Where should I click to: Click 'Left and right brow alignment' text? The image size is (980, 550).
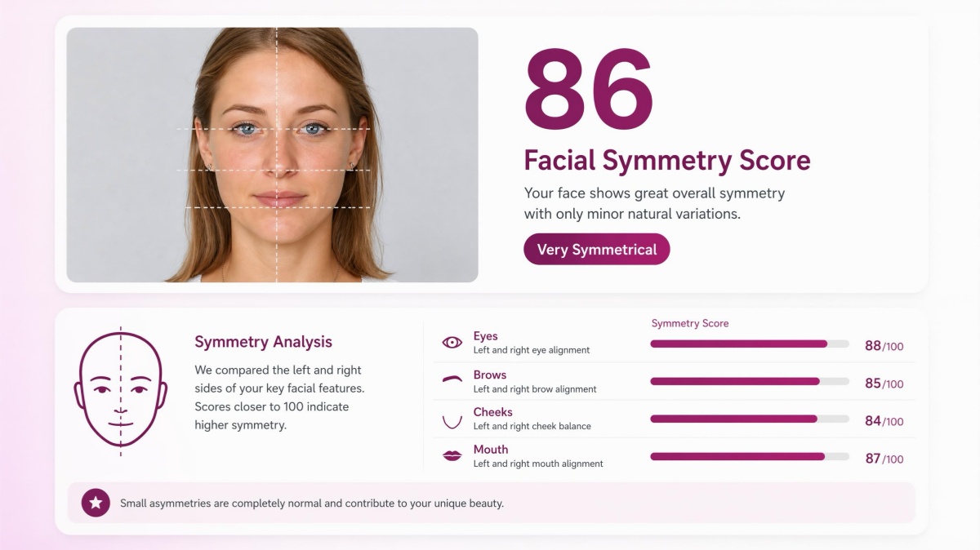click(535, 389)
